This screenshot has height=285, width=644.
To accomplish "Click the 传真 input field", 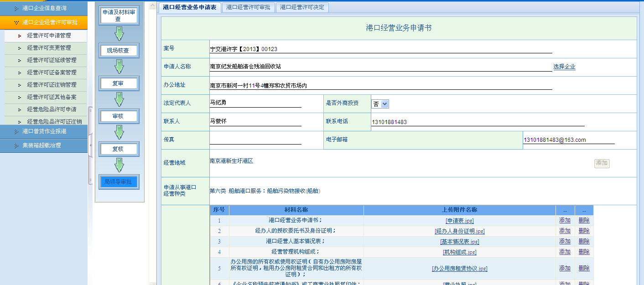I will coord(255,140).
